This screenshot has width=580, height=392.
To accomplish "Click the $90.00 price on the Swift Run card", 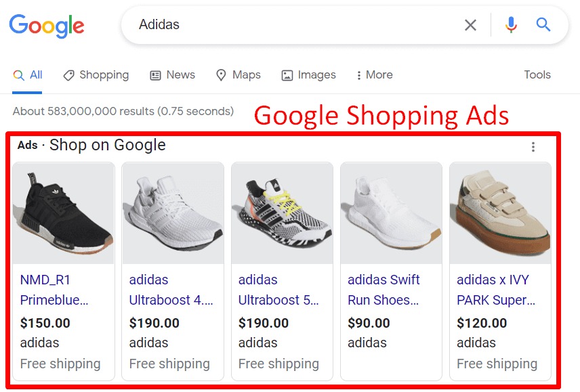I will (369, 323).
